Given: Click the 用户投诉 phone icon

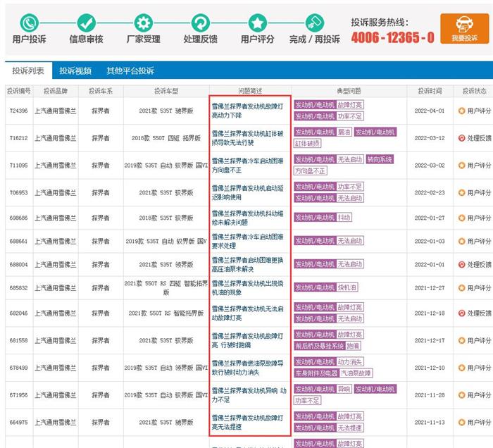Looking at the screenshot, I should 30,23.
